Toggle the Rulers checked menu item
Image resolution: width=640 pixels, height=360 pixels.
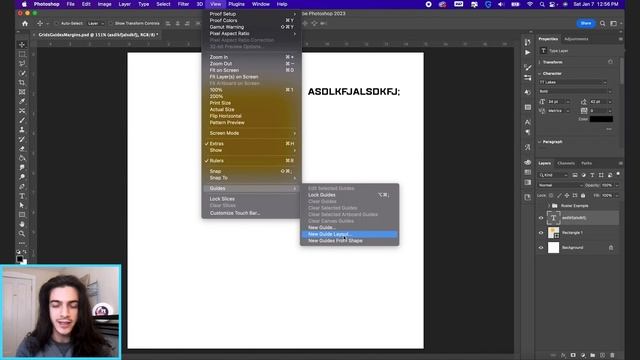pos(251,161)
